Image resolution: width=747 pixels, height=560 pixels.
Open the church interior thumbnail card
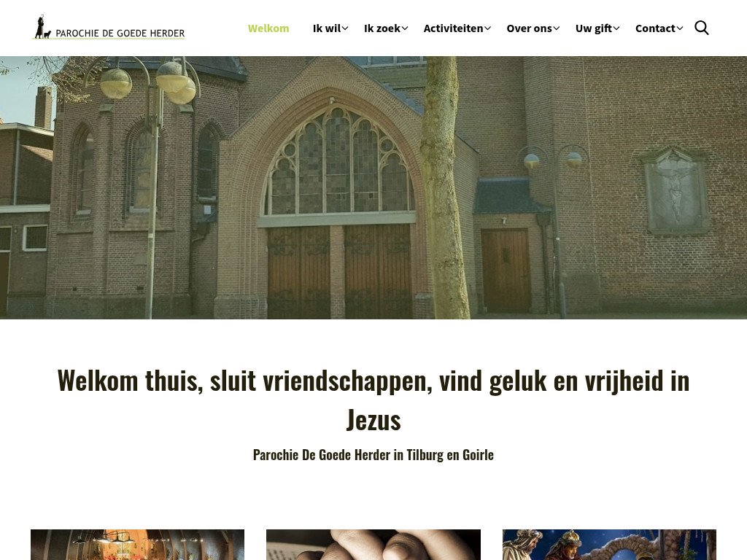pyautogui.click(x=137, y=545)
